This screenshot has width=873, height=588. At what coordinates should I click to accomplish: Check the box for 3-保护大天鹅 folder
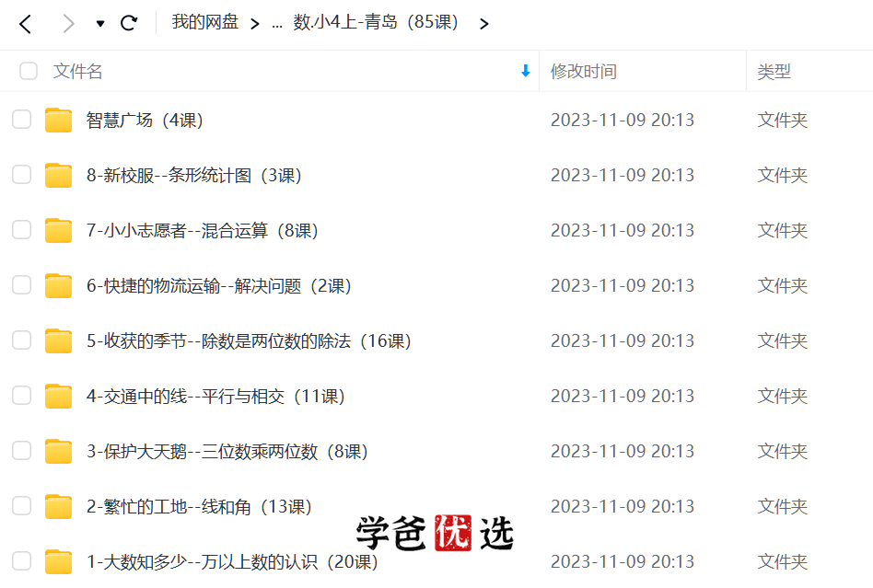22,451
